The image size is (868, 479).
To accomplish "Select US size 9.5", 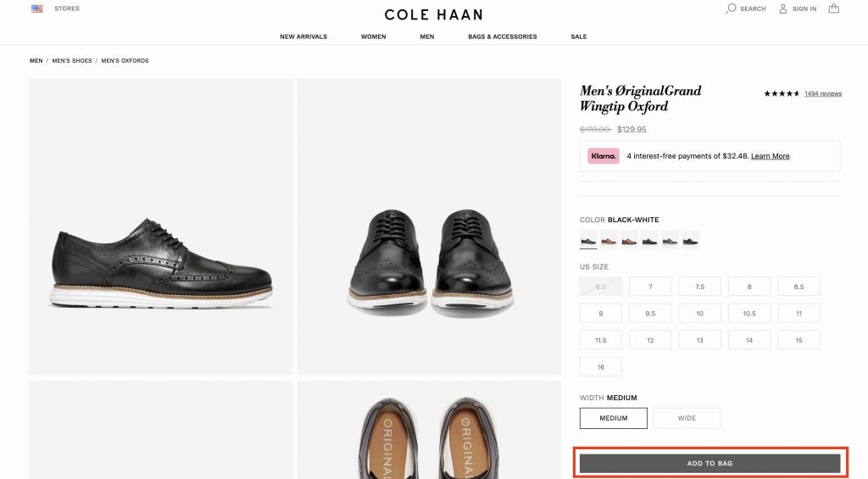I will 650,314.
